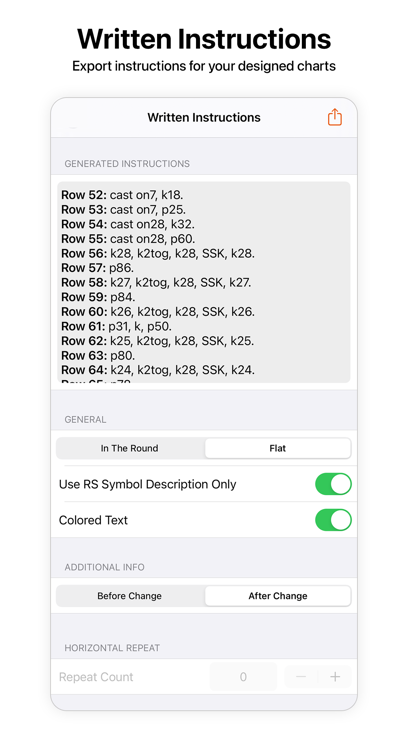Click the Row 56 instruction line
The height and width of the screenshot is (736, 414).
coord(158,253)
